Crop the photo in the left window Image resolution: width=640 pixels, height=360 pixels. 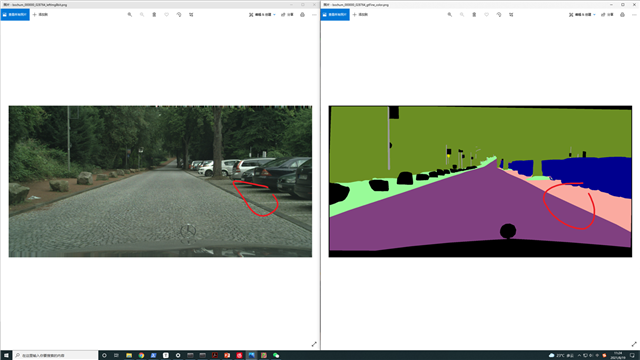tap(191, 15)
